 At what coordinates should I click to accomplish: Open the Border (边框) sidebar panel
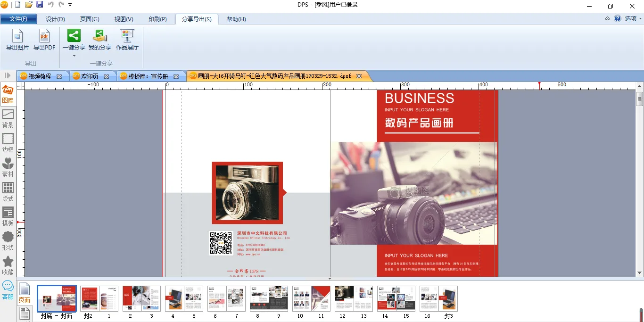8,142
